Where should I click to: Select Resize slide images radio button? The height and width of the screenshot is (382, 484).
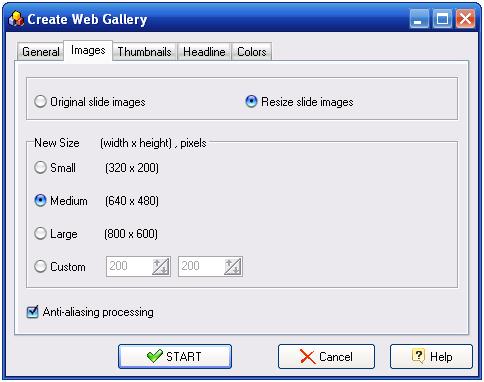(x=299, y=102)
